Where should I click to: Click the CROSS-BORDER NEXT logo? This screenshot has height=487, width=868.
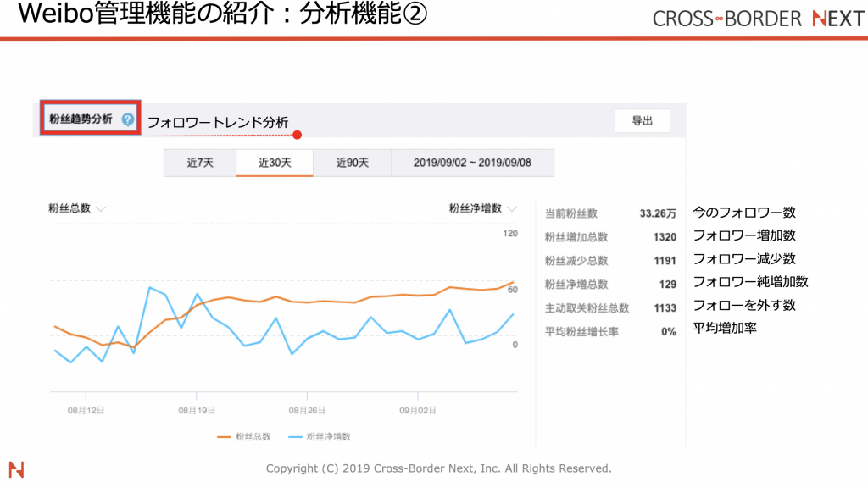coord(759,19)
